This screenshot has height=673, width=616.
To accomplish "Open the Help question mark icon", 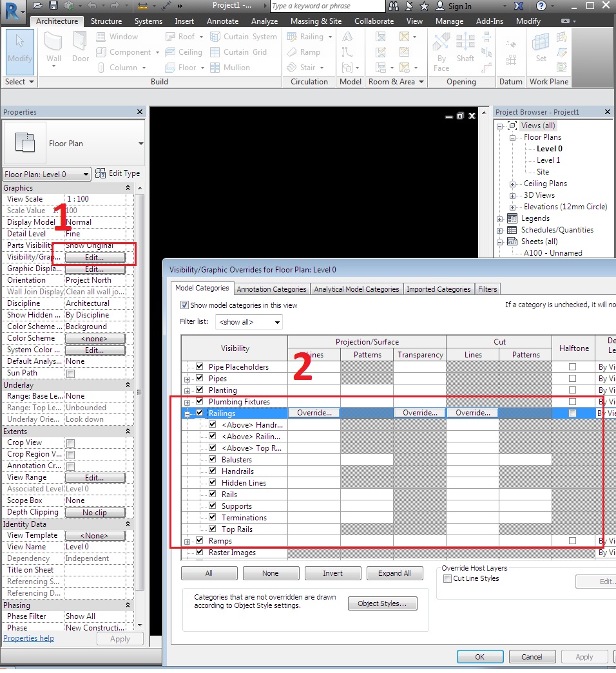I will point(541,6).
